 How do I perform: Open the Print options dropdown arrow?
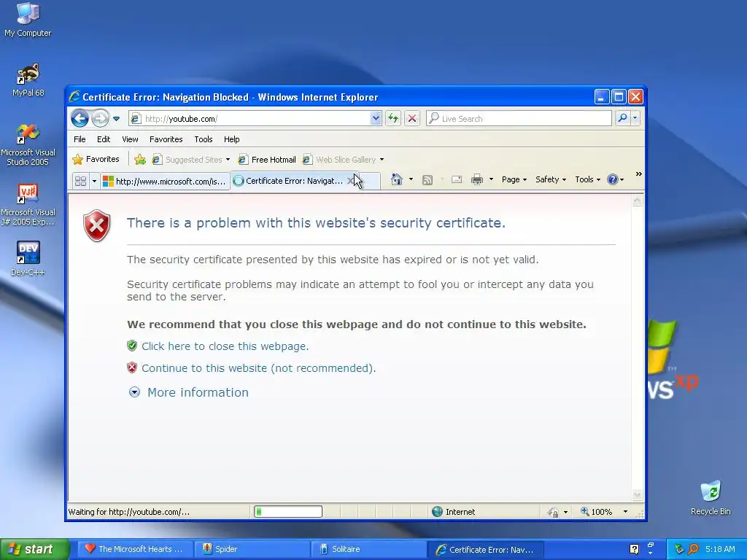coord(491,179)
